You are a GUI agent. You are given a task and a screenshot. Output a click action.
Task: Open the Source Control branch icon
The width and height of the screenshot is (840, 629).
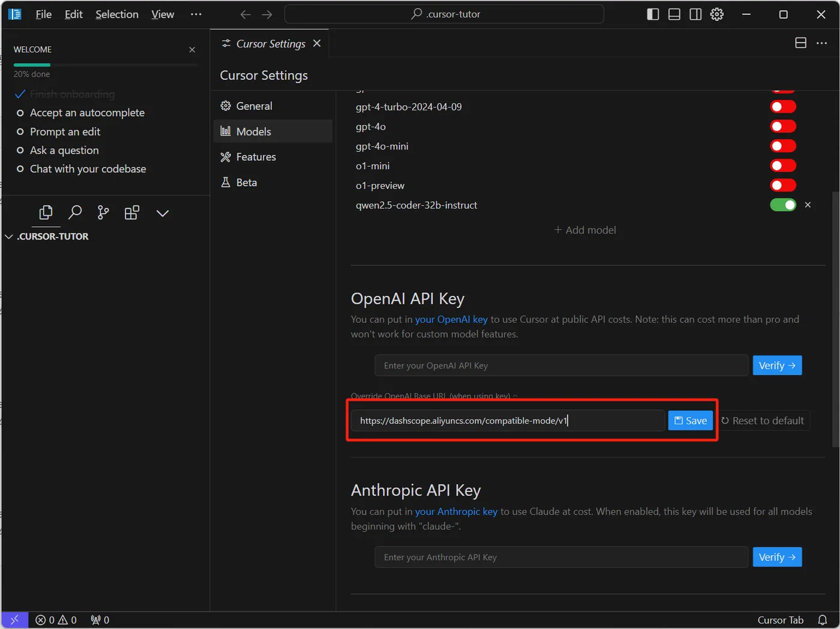click(103, 212)
